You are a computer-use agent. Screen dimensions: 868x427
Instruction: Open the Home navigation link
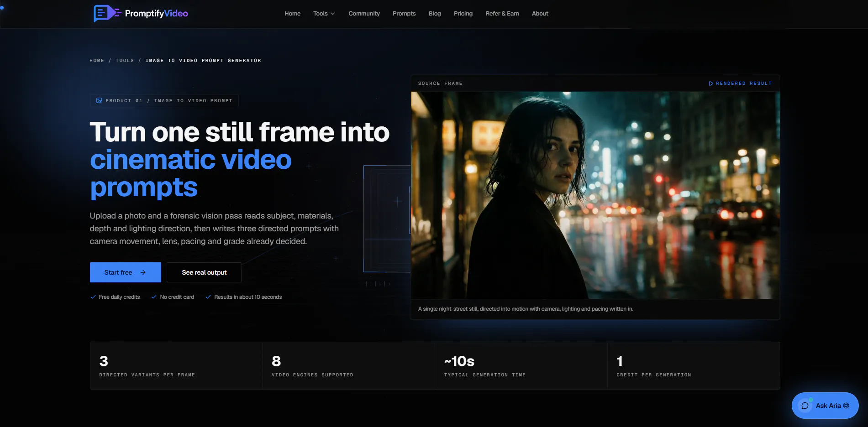click(292, 14)
